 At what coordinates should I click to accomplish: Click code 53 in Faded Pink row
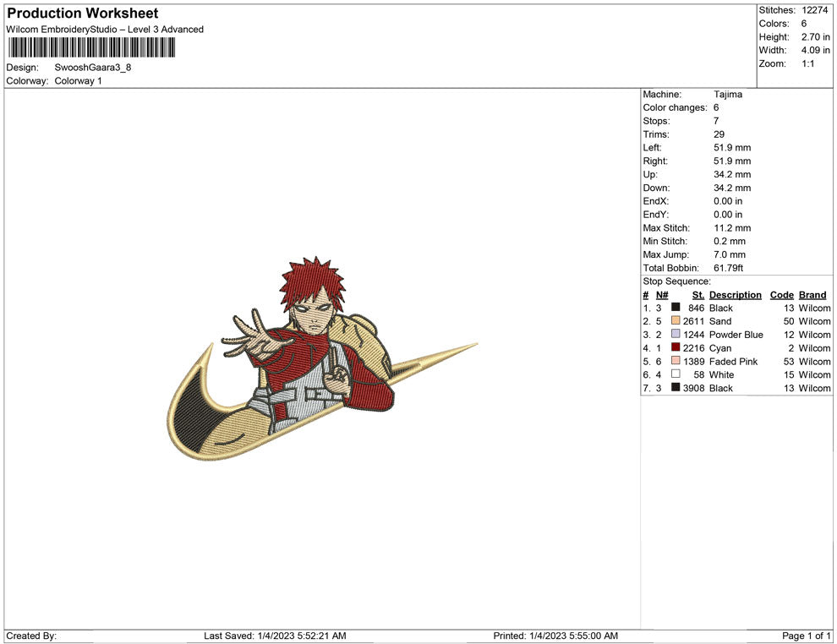(789, 361)
